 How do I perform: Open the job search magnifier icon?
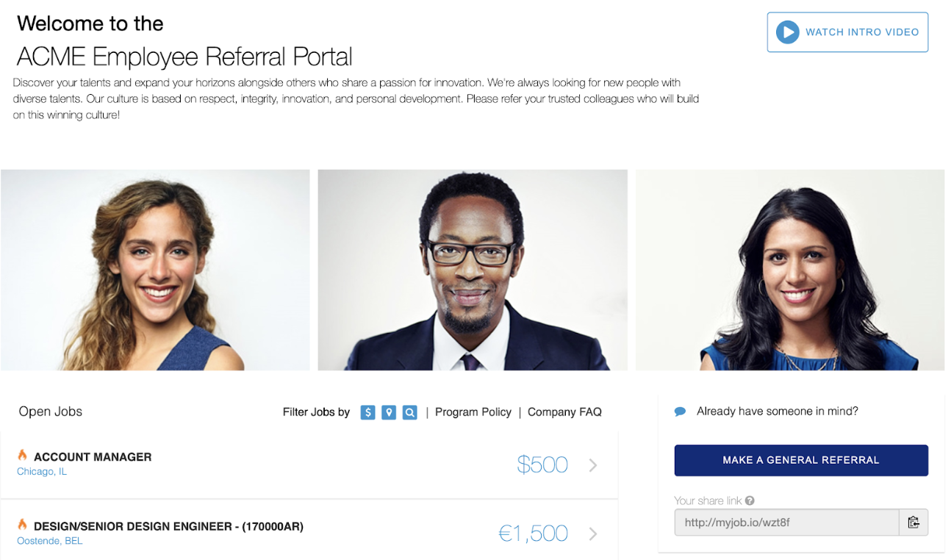(x=409, y=412)
